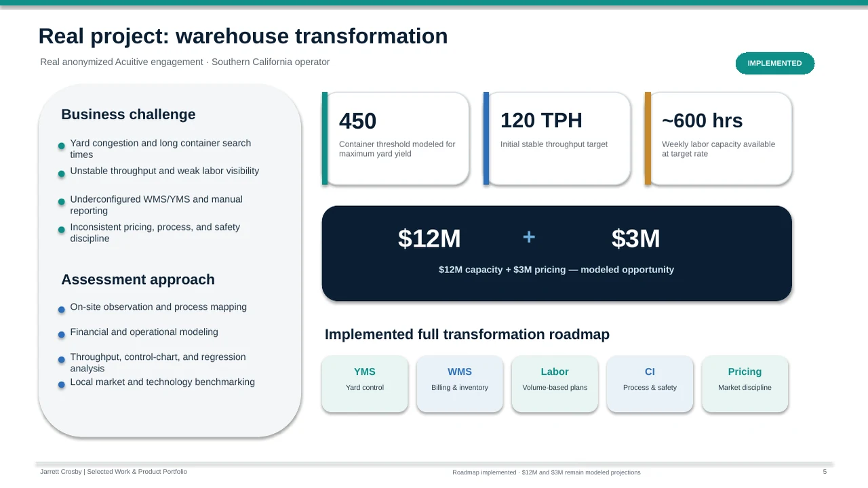Click text 'Underconfigured WMS/YMS and manual reporting'
The image size is (868, 488).
point(156,205)
